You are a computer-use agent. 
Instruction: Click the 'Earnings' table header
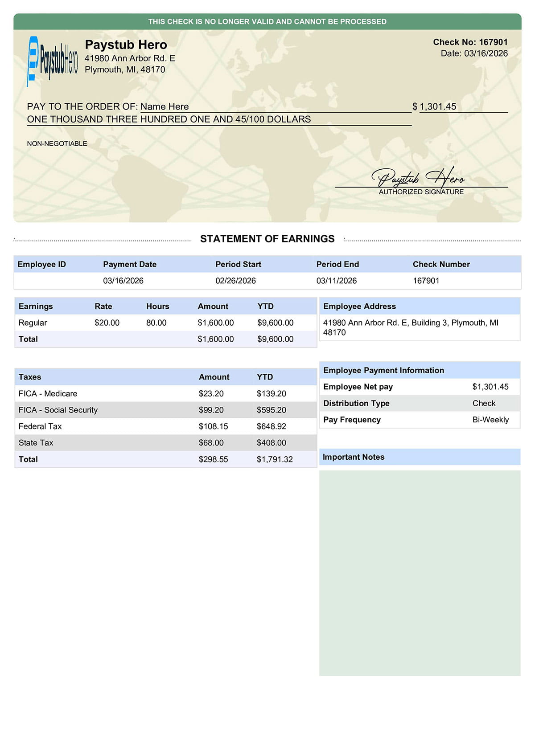pos(36,306)
